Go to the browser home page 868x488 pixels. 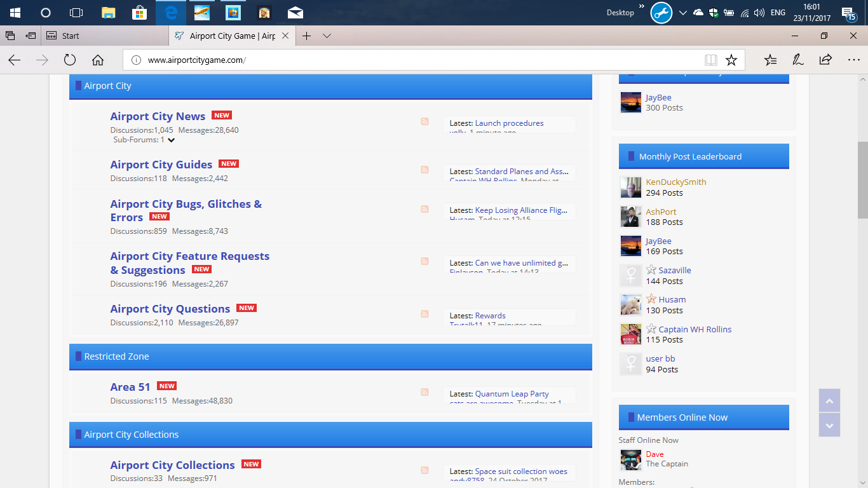click(98, 60)
